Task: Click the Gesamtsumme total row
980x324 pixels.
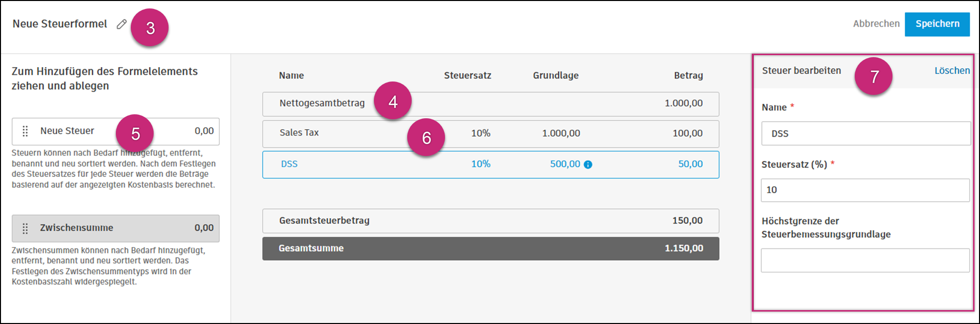Action: point(348,248)
